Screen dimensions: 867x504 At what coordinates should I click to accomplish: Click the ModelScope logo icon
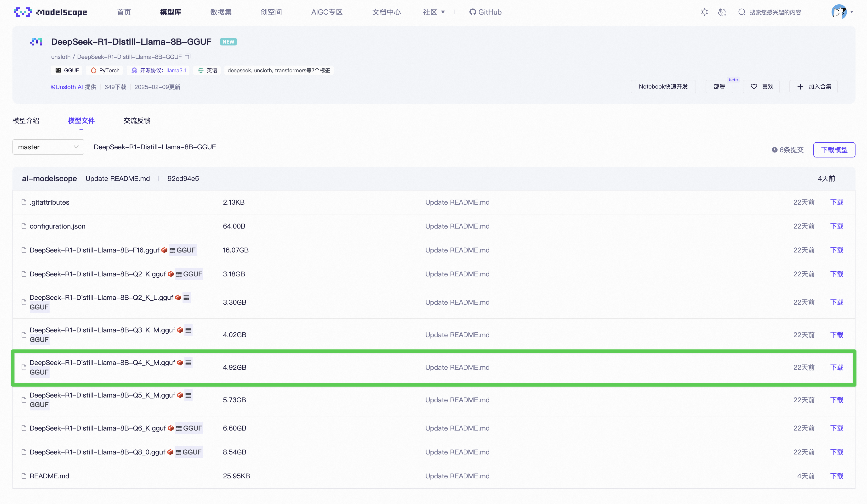(23, 12)
